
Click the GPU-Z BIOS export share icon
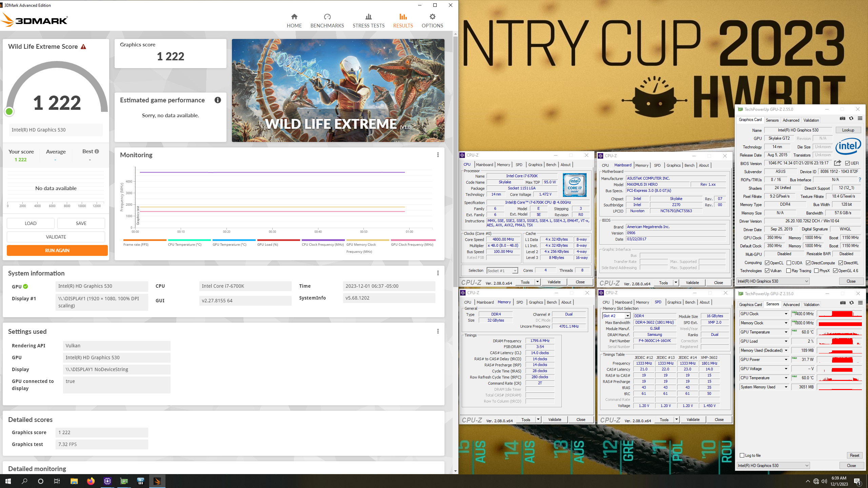click(x=837, y=163)
